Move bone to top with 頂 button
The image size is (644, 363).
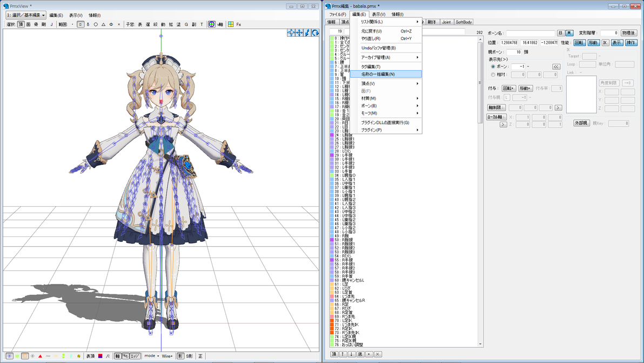[x=334, y=354]
